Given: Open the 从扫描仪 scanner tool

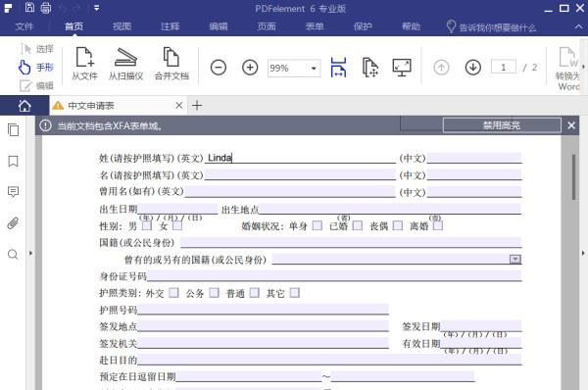Looking at the screenshot, I should pyautogui.click(x=126, y=64).
